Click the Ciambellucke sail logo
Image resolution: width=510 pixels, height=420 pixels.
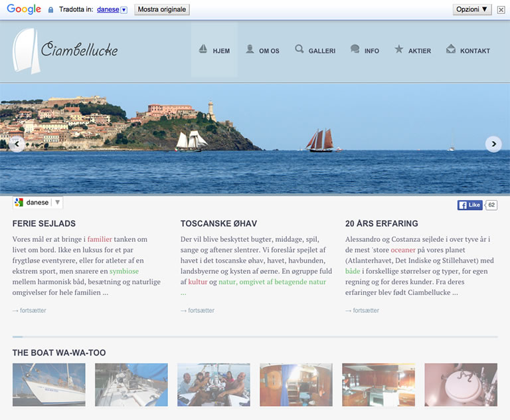[26, 51]
